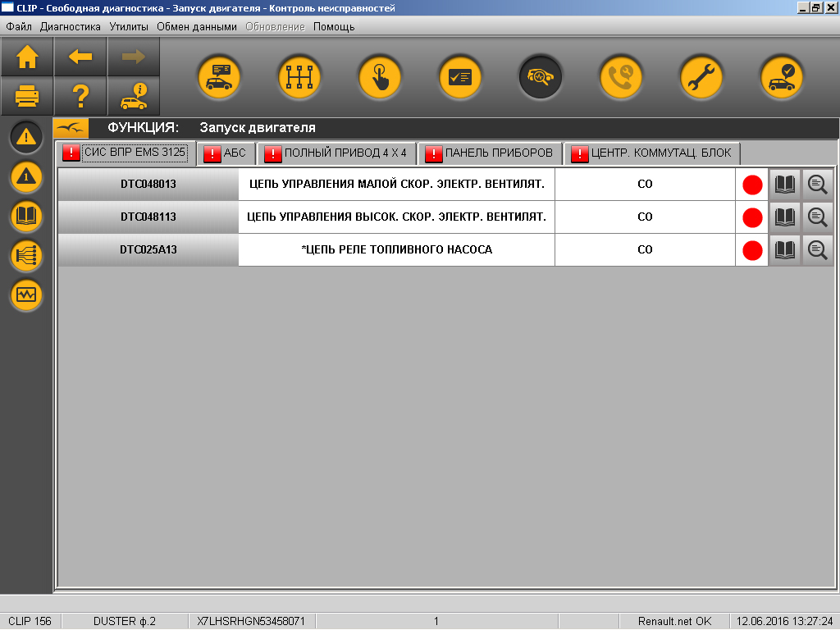The height and width of the screenshot is (630, 840).
Task: Inspect DTC025A13 with magnifier icon
Action: click(818, 249)
